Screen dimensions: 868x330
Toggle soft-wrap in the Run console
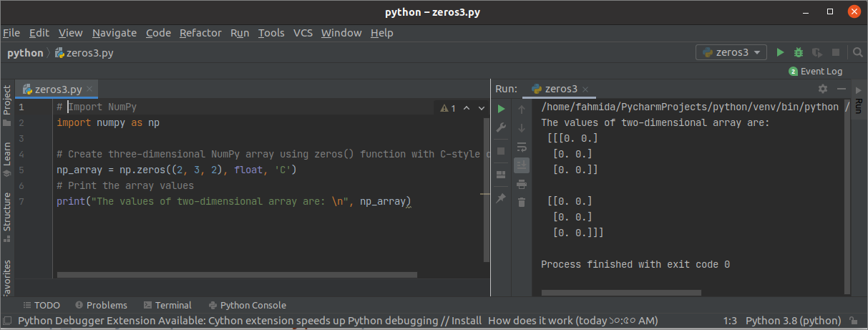tap(522, 147)
